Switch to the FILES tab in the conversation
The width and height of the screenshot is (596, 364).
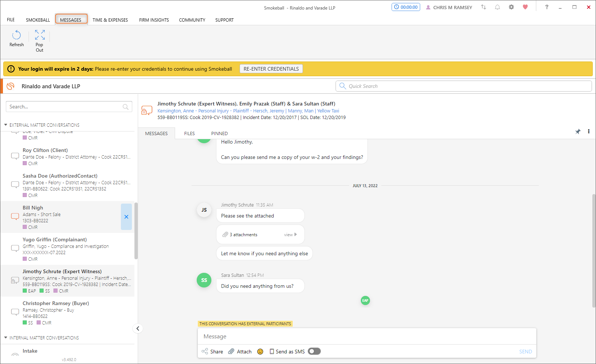tap(189, 134)
